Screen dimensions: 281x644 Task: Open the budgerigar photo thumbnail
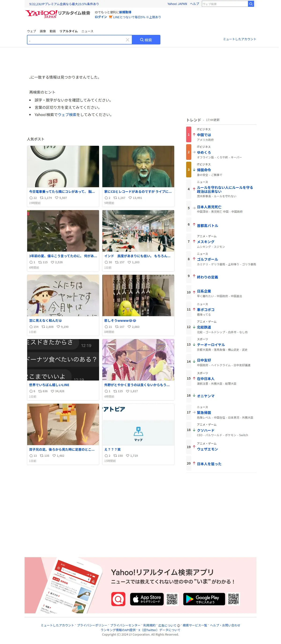tap(138, 295)
